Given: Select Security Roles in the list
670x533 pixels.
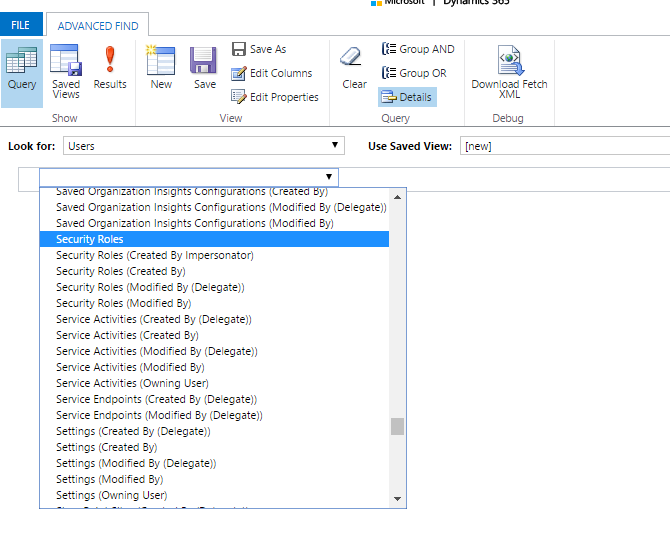Looking at the screenshot, I should point(90,239).
